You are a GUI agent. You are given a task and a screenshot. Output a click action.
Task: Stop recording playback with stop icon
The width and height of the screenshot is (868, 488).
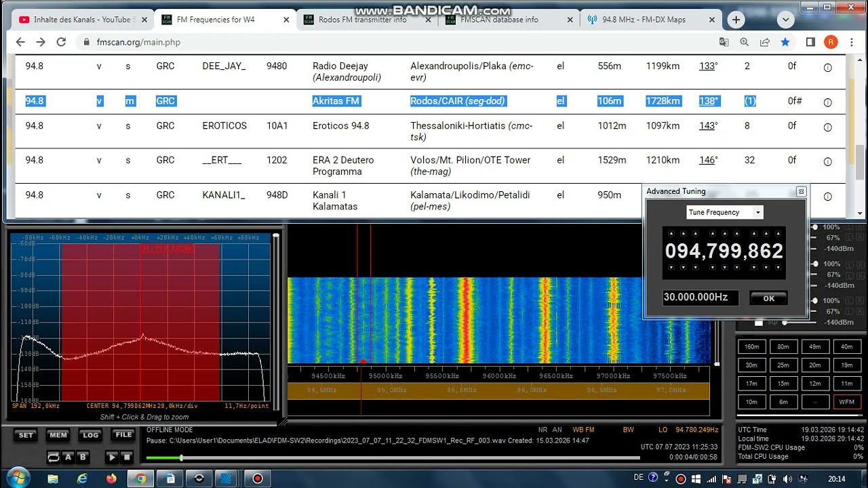pyautogui.click(x=127, y=457)
